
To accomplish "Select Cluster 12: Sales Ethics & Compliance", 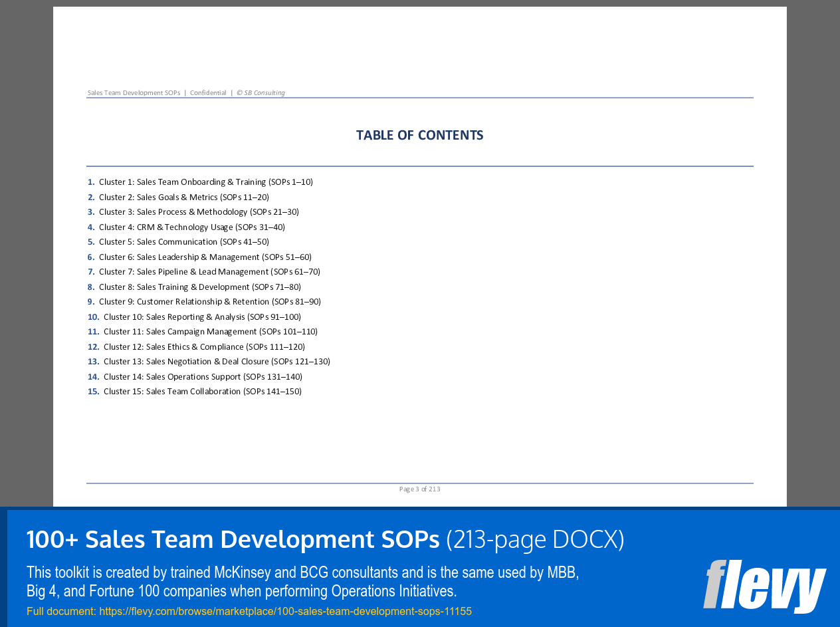I will coord(204,346).
